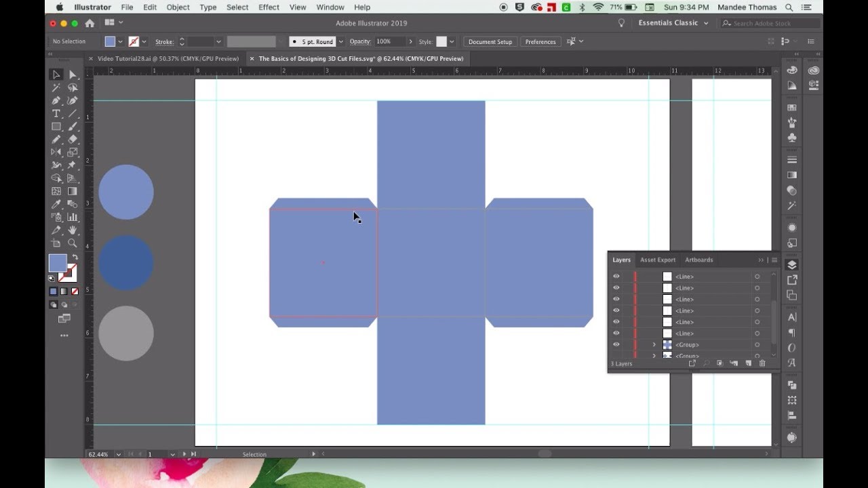Screen dimensions: 868x488
Task: Open Essentials Classic workspace dropdown
Action: (x=673, y=23)
